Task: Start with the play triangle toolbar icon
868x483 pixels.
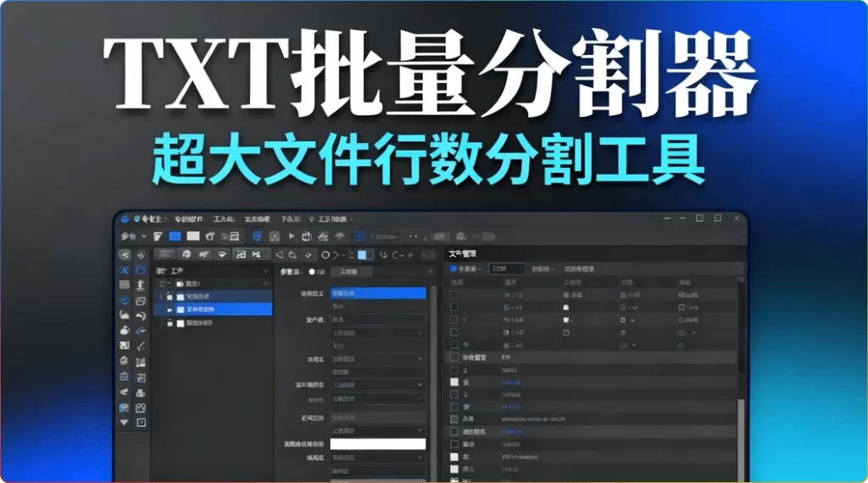Action: click(x=292, y=236)
